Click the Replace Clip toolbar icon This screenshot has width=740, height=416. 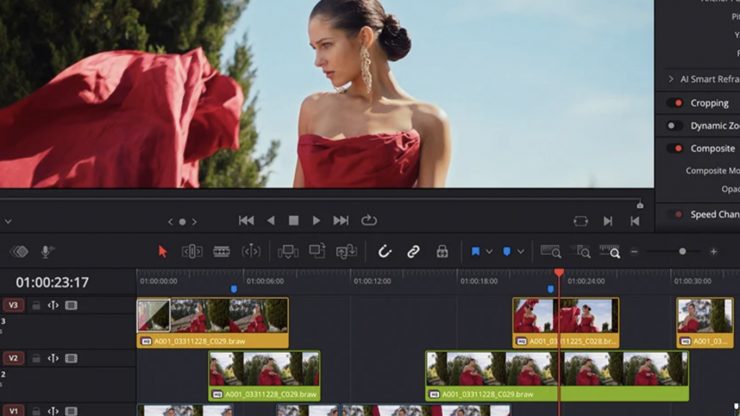pyautogui.click(x=346, y=252)
